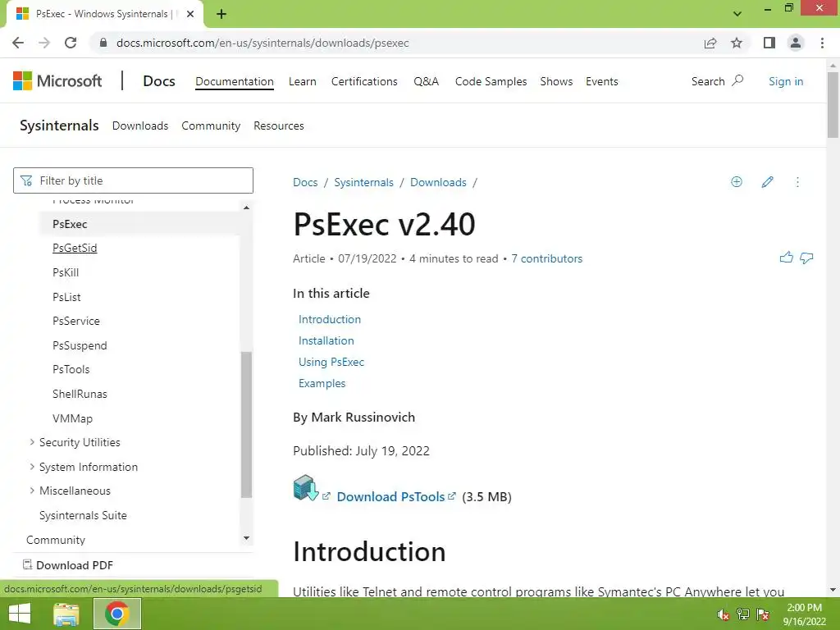Share this page from address bar
The image size is (840, 630).
click(x=710, y=43)
